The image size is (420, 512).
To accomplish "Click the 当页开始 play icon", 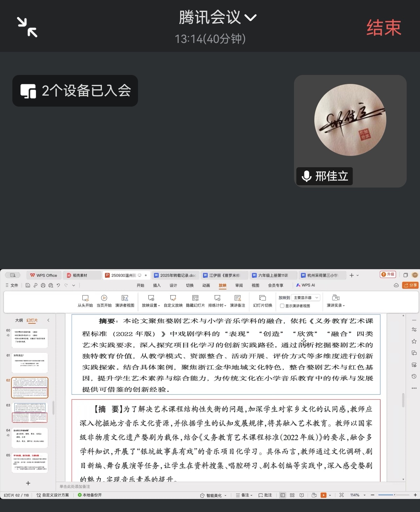I will (104, 298).
